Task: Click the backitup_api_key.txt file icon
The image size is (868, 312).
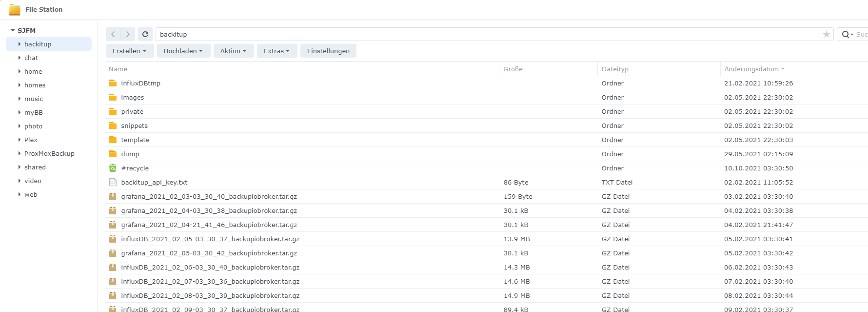Action: (113, 182)
